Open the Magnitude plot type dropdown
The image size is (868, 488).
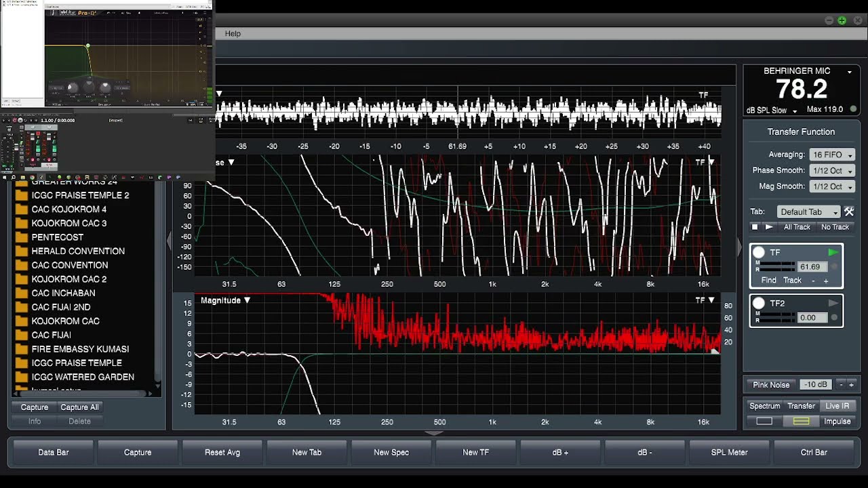[225, 300]
